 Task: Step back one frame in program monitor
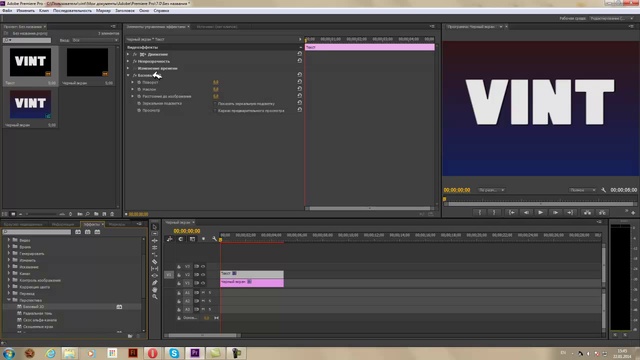[x=526, y=212]
